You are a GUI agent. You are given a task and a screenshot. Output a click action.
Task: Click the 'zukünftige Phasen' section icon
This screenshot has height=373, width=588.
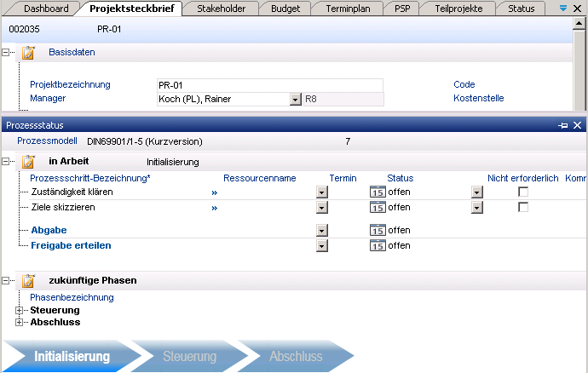point(27,280)
